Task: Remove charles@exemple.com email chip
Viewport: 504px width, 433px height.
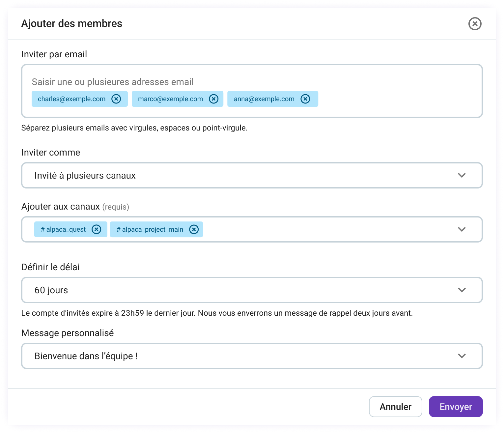Action: pyautogui.click(x=116, y=99)
